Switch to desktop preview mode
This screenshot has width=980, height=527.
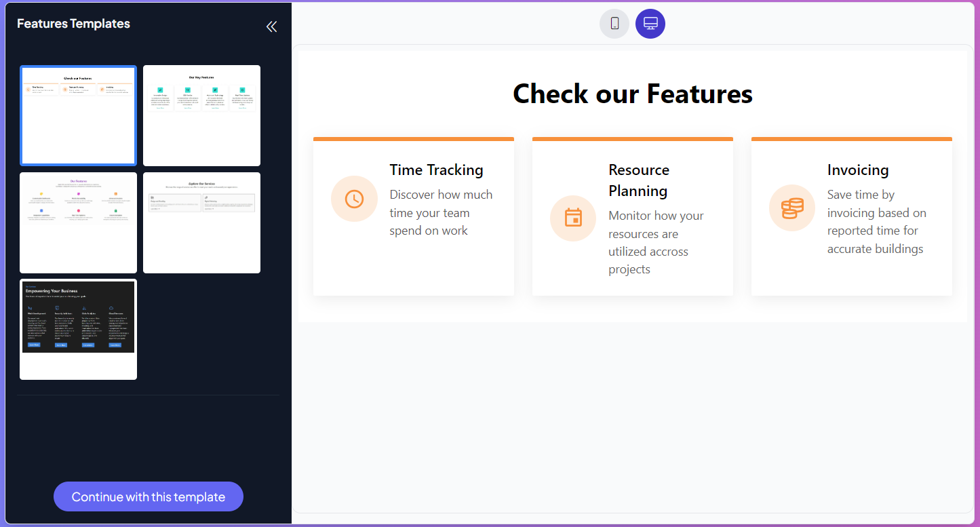tap(650, 23)
